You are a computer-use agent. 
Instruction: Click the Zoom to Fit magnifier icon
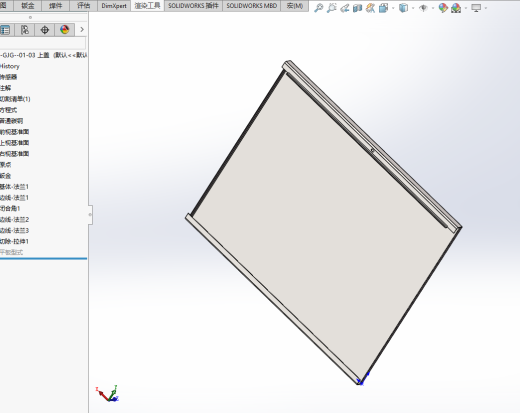(x=319, y=8)
